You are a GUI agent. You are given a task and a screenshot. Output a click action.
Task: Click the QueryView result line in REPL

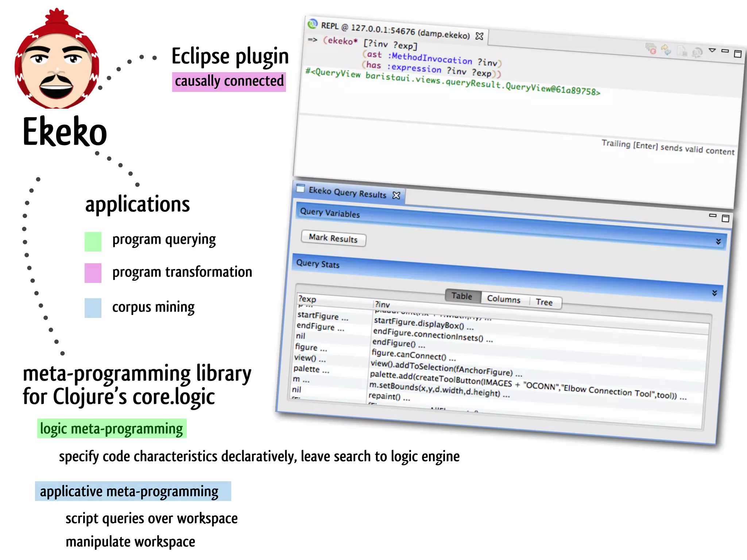[x=452, y=82]
